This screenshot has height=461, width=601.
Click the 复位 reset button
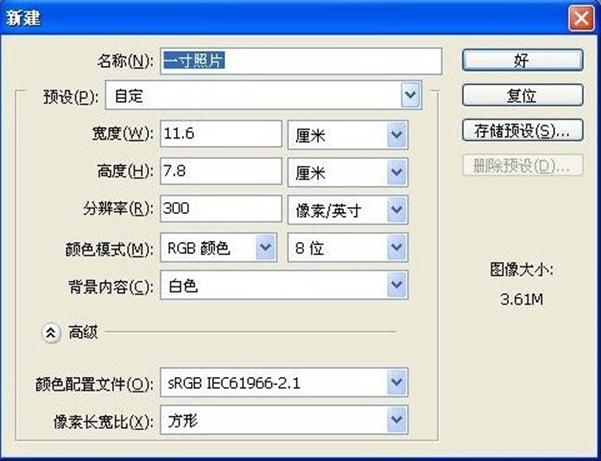522,95
